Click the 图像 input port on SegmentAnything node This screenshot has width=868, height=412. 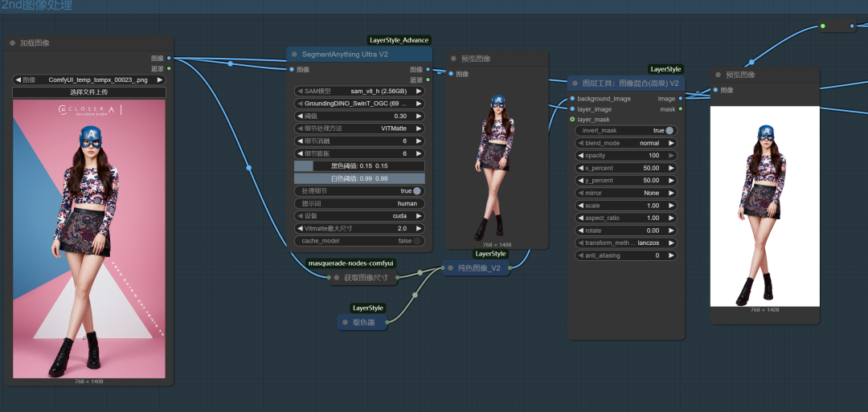[292, 70]
